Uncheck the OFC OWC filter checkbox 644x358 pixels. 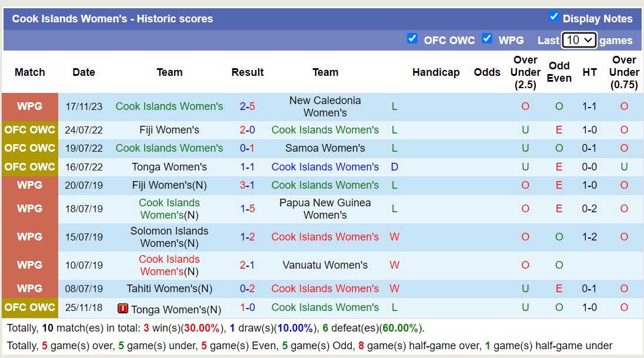tap(412, 39)
